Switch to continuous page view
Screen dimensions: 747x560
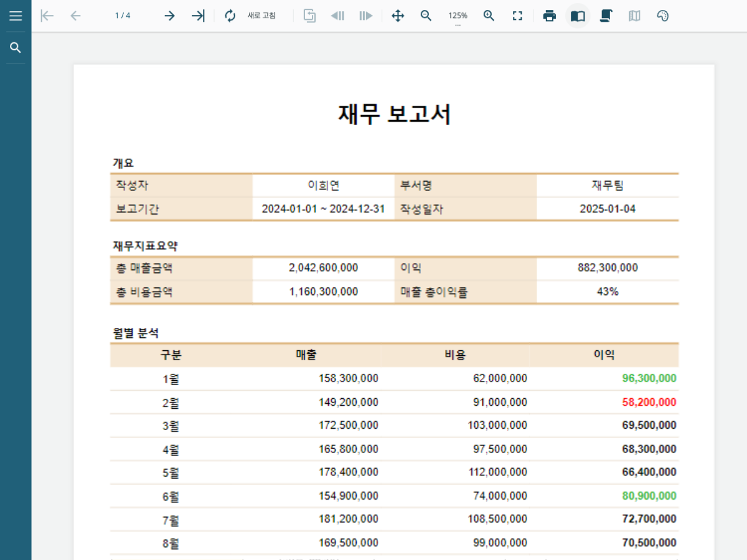(x=606, y=16)
